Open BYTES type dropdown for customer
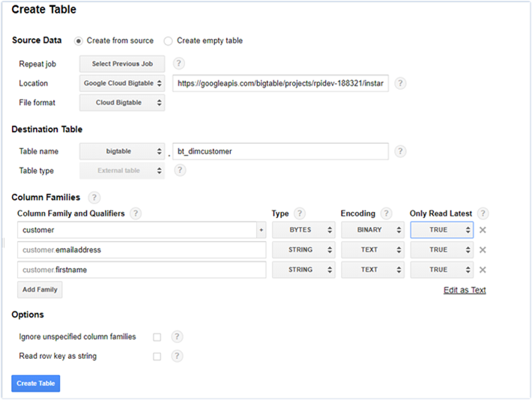Viewport: 532px width, 400px height. pos(303,230)
